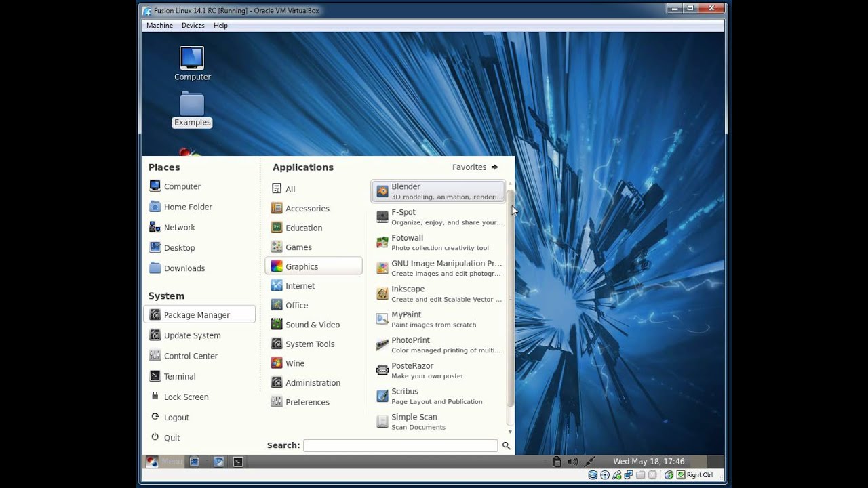868x488 pixels.
Task: Click the panel date and time
Action: click(649, 462)
